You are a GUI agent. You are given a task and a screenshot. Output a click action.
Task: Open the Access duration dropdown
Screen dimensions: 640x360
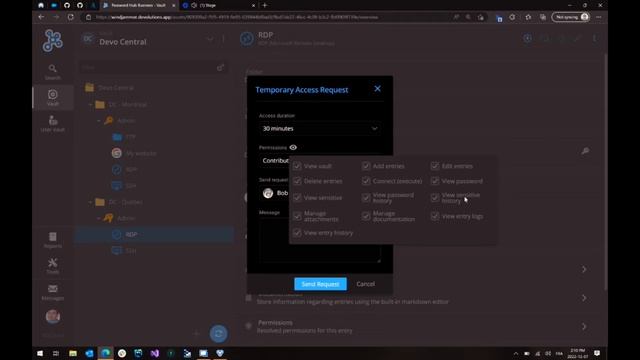click(320, 129)
